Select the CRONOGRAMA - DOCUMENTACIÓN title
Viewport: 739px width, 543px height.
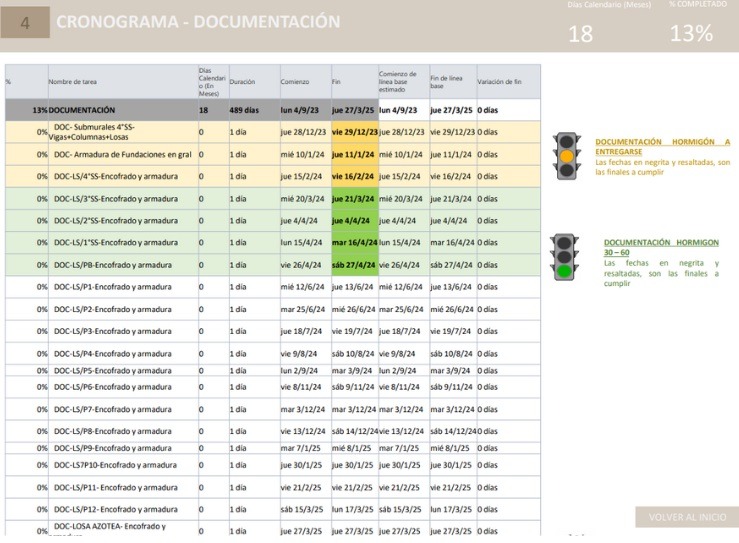coord(198,22)
